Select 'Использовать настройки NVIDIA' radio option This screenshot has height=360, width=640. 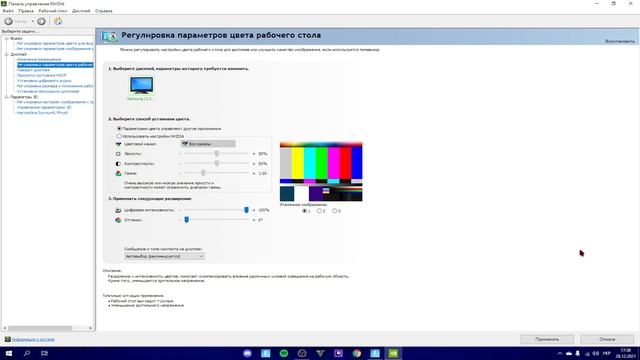click(x=119, y=136)
